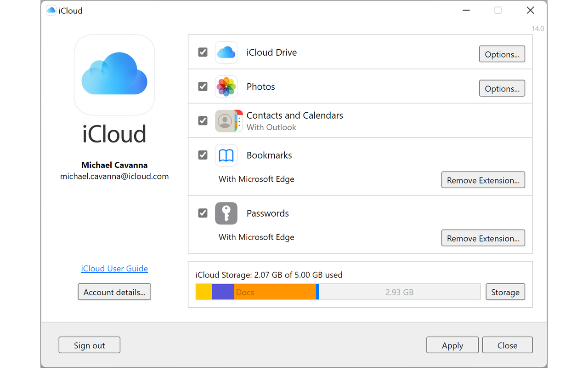Uncheck the Passwords checkbox

click(203, 213)
